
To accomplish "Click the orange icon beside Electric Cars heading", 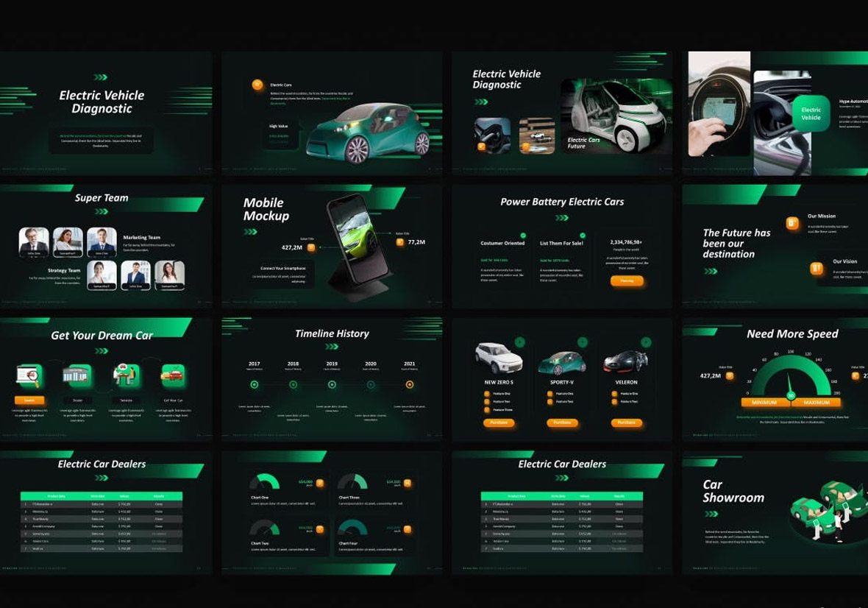I will [x=257, y=85].
